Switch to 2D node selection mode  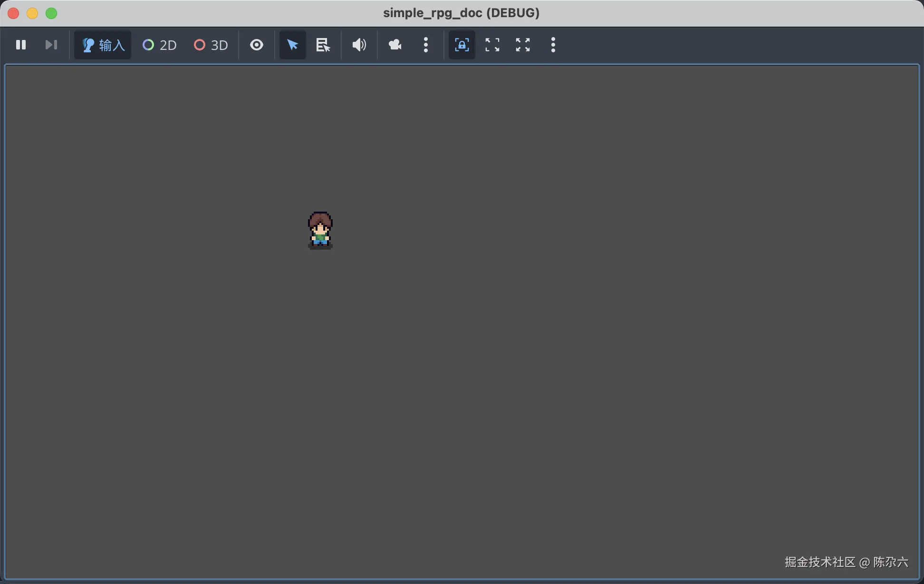point(160,45)
